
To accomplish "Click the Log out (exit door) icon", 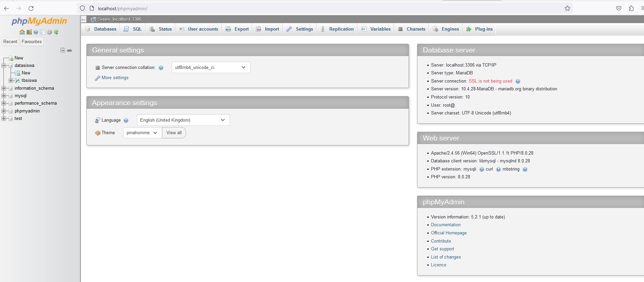I will point(29,32).
